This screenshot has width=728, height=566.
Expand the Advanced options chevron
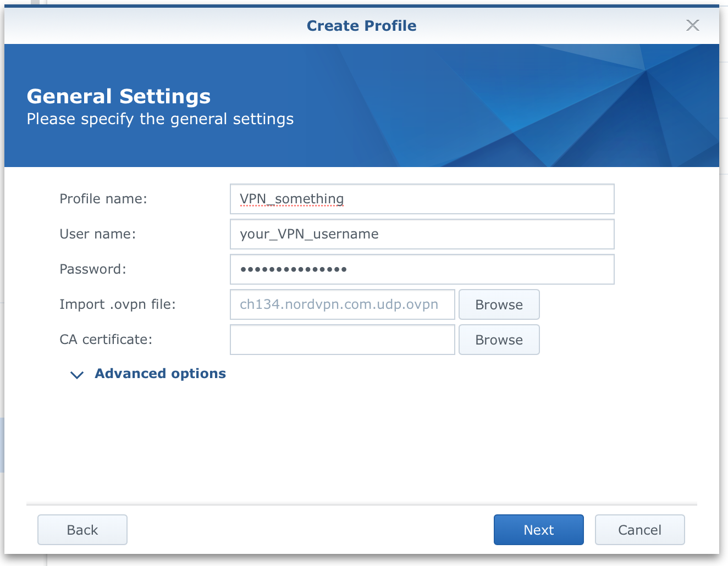tap(77, 375)
